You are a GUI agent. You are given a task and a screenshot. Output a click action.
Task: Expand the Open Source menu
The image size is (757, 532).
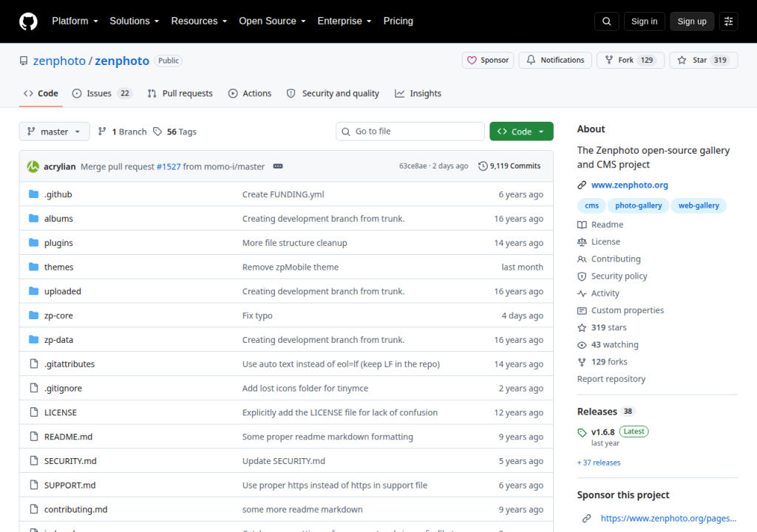pos(272,21)
